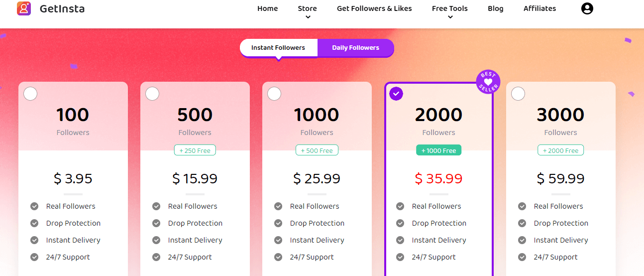
Task: Click Real Followers checkmark icon in 3000 plan
Action: pyautogui.click(x=522, y=206)
